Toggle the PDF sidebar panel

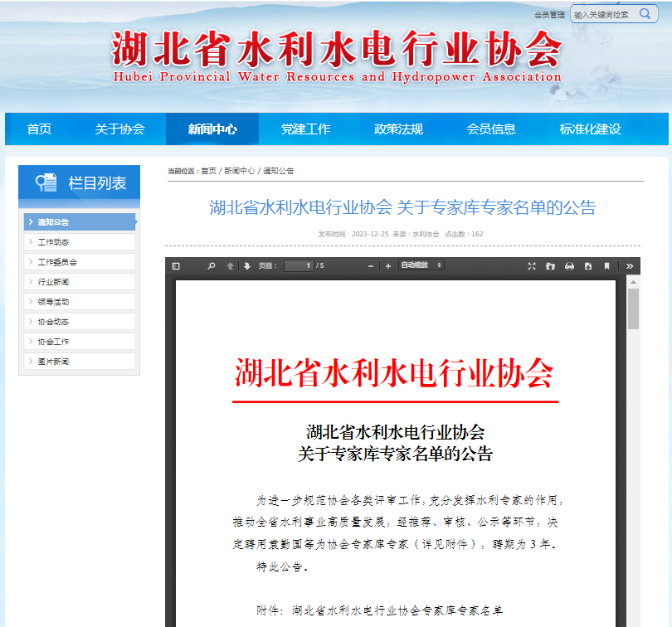click(x=175, y=265)
